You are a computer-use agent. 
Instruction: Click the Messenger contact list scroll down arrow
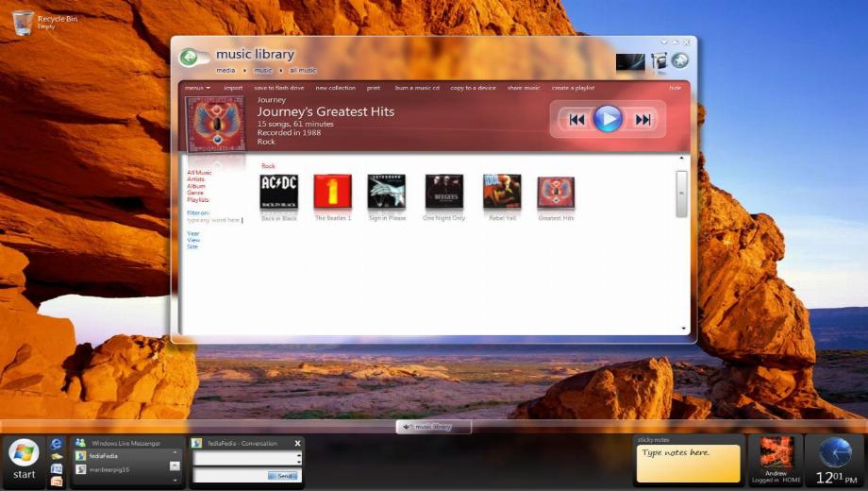(x=175, y=480)
